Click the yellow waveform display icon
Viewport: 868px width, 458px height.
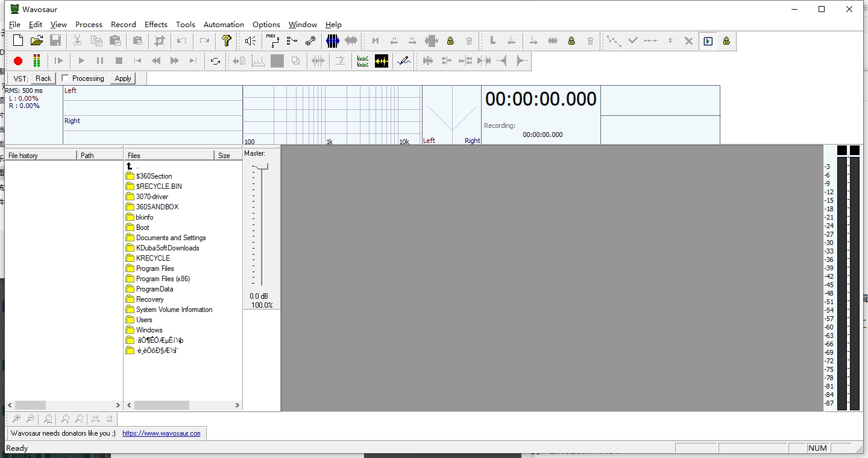(x=382, y=61)
